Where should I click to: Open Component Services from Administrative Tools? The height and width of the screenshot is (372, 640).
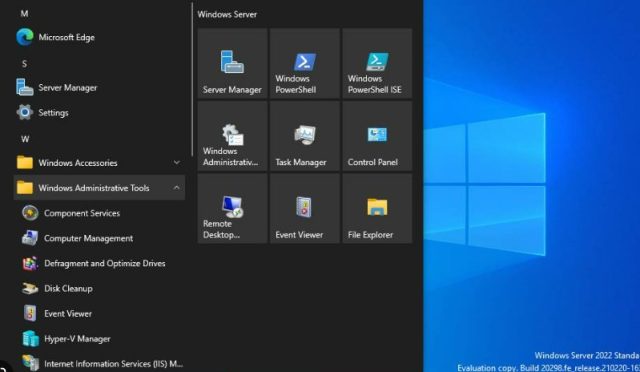[x=99, y=213]
